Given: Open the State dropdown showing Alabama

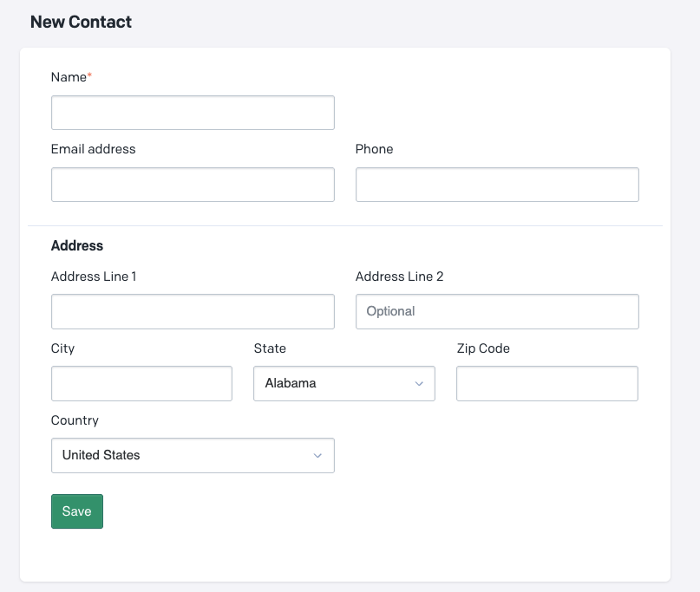Looking at the screenshot, I should point(343,383).
